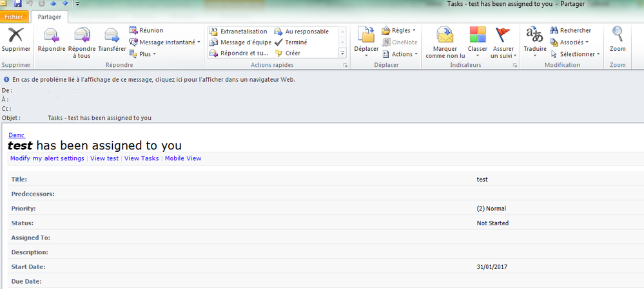Click the View Tasks link
The height and width of the screenshot is (289, 644).
[142, 158]
